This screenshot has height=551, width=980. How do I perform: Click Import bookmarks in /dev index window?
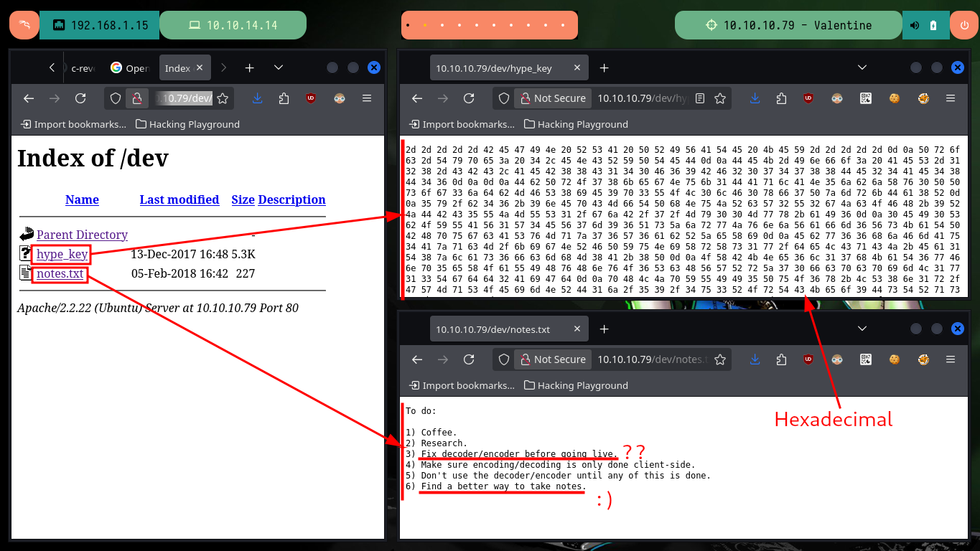click(x=73, y=124)
